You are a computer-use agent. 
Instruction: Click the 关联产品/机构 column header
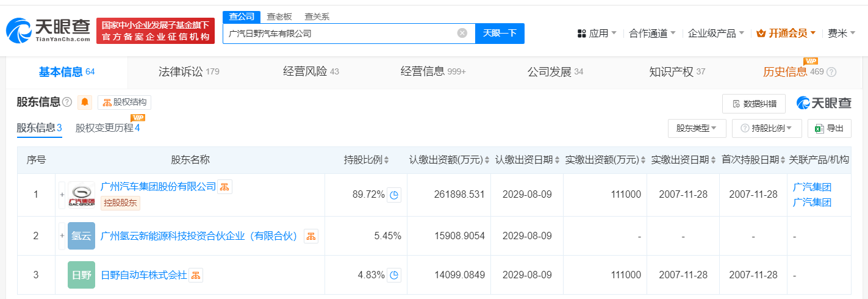[819, 160]
